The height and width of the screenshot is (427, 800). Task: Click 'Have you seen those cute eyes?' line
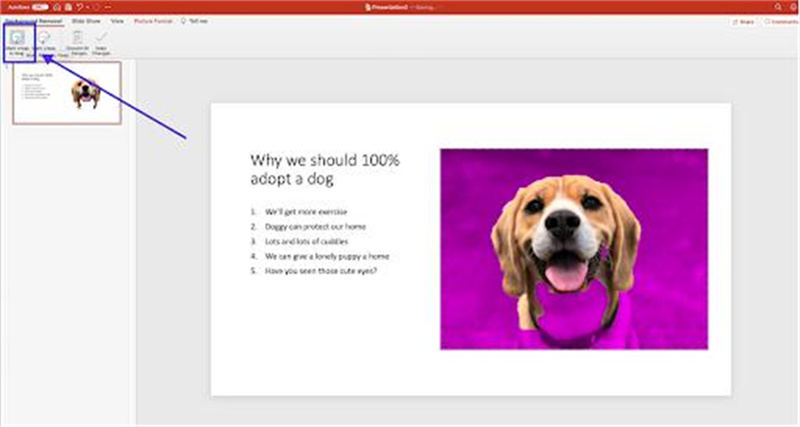(x=321, y=271)
